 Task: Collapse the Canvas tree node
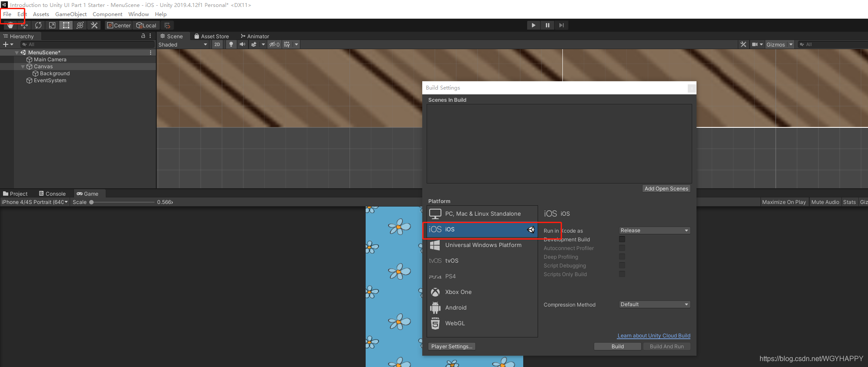(23, 67)
